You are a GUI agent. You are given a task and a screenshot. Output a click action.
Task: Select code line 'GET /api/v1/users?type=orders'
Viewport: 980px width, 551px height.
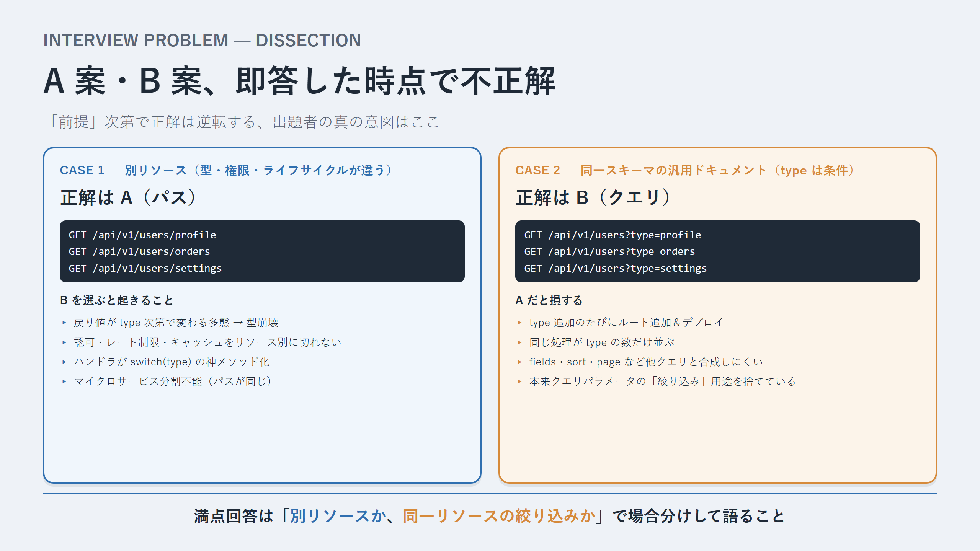pyautogui.click(x=609, y=251)
